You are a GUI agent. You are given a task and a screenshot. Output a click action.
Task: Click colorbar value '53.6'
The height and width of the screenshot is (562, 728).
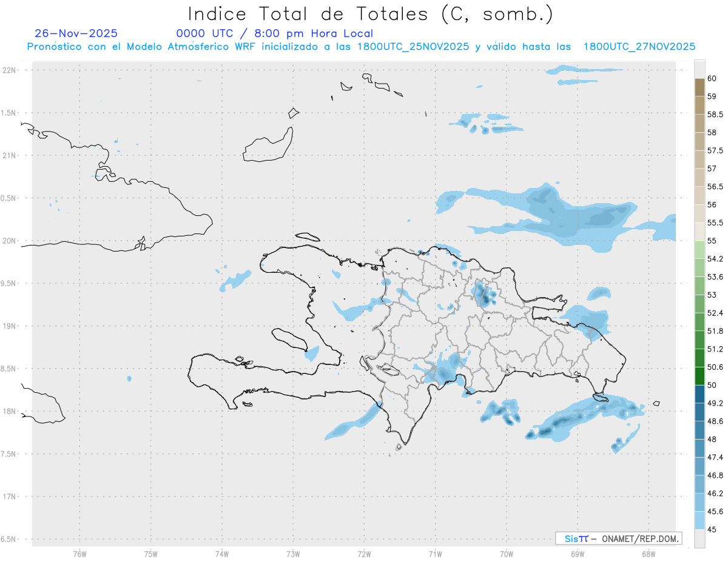(715, 277)
